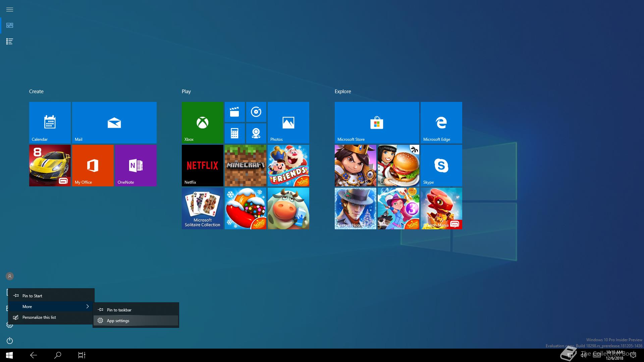644x362 pixels.
Task: Choose Pin to taskbar
Action: click(x=136, y=310)
